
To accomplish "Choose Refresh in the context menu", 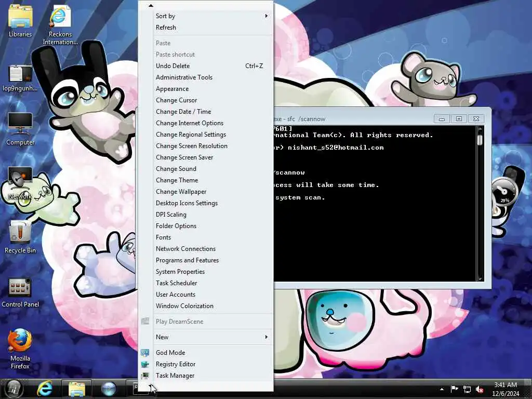I will 206,28.
